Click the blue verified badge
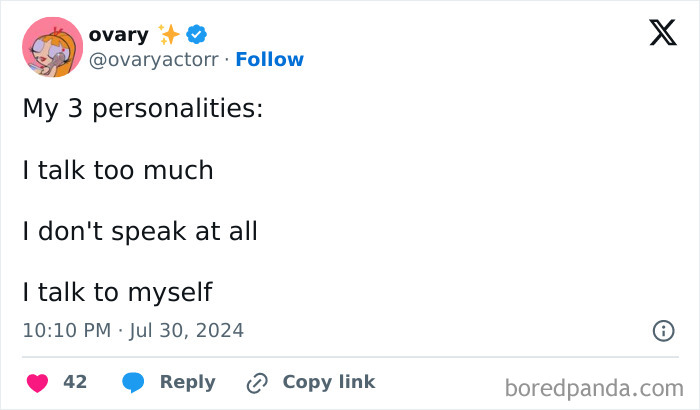This screenshot has width=700, height=410. tap(198, 35)
